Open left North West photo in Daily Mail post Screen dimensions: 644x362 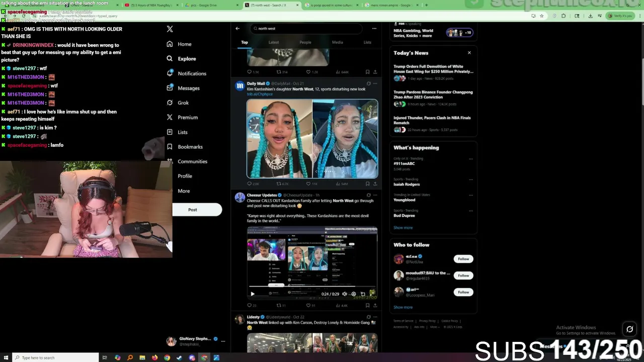coord(279,138)
